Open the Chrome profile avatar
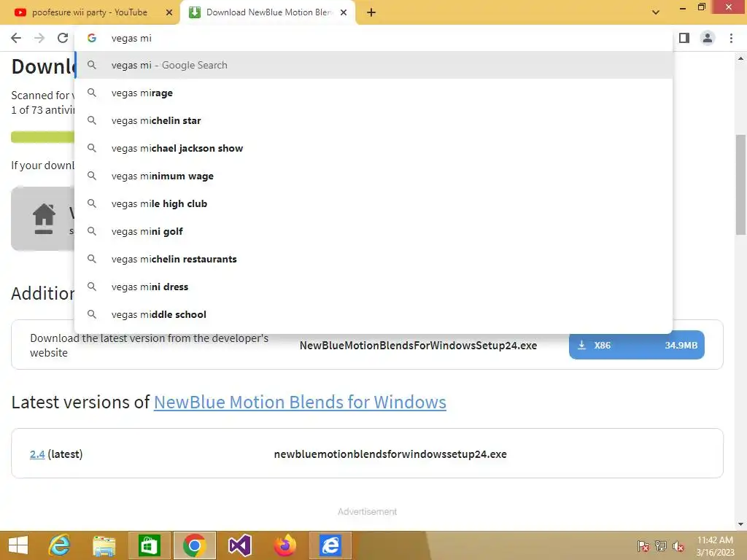This screenshot has height=560, width=747. pos(708,38)
